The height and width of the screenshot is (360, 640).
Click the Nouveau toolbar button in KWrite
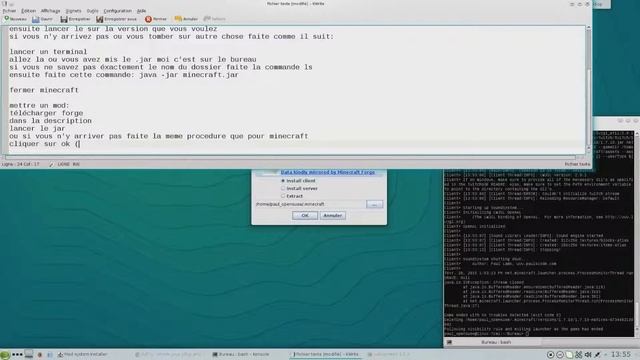click(16, 19)
